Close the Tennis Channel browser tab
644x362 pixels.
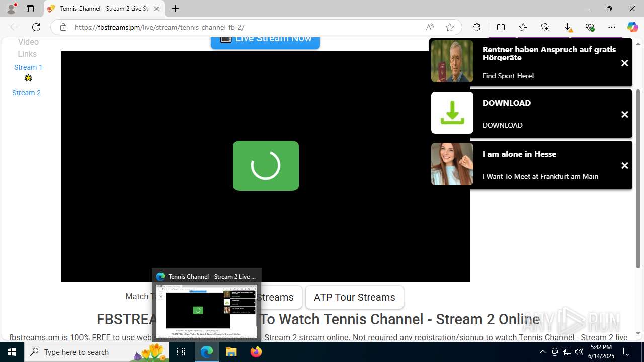[x=156, y=9]
